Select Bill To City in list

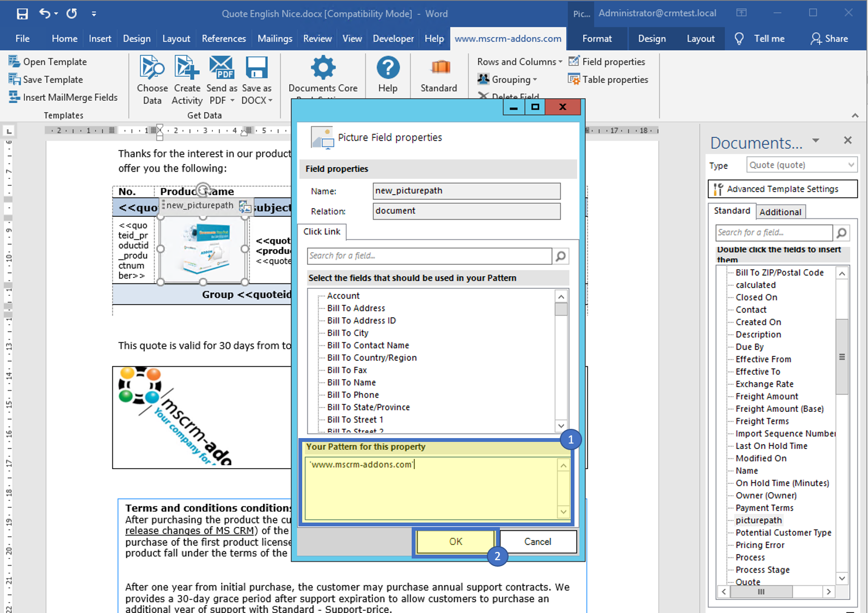tap(347, 333)
